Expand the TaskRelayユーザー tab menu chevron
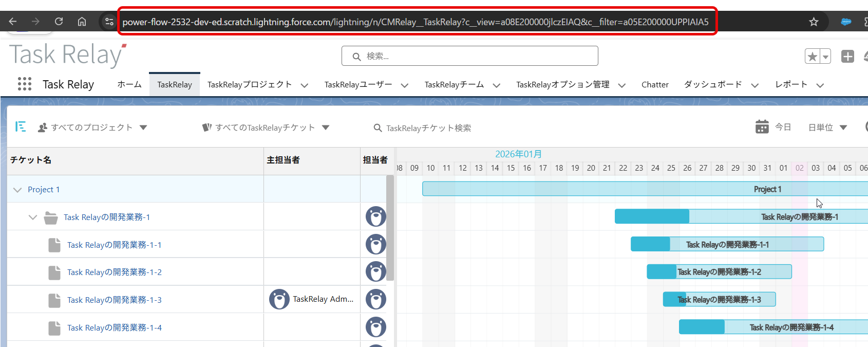Viewport: 868px width, 347px height. 404,85
